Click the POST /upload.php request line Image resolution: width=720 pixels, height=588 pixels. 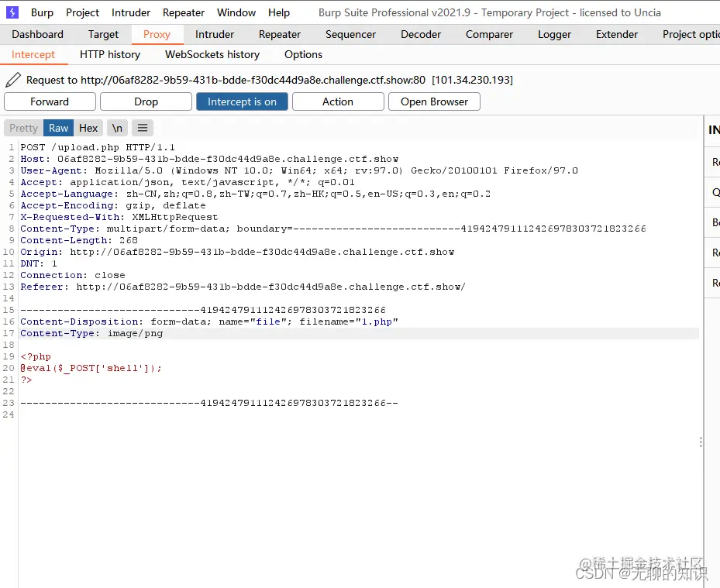[x=98, y=147]
